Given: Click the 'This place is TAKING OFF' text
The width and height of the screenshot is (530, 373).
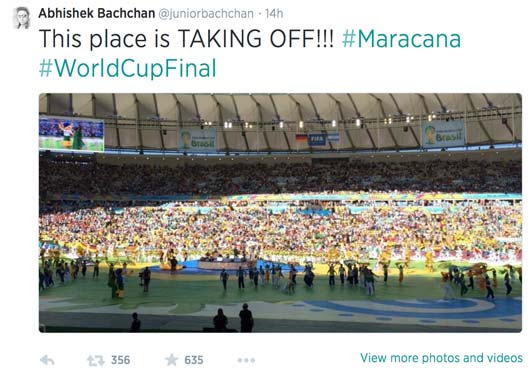Looking at the screenshot, I should click(186, 39).
